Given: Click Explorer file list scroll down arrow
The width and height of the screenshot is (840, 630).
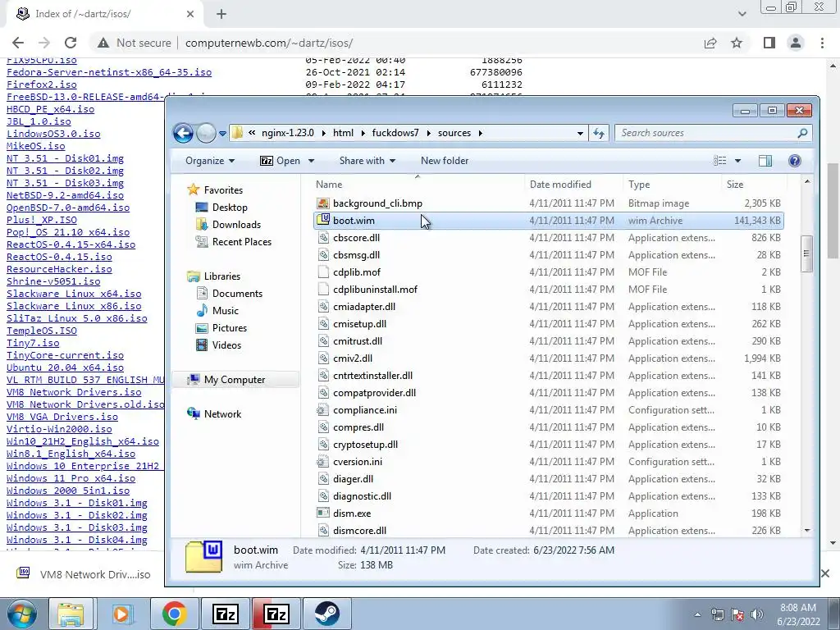Looking at the screenshot, I should click(x=807, y=531).
